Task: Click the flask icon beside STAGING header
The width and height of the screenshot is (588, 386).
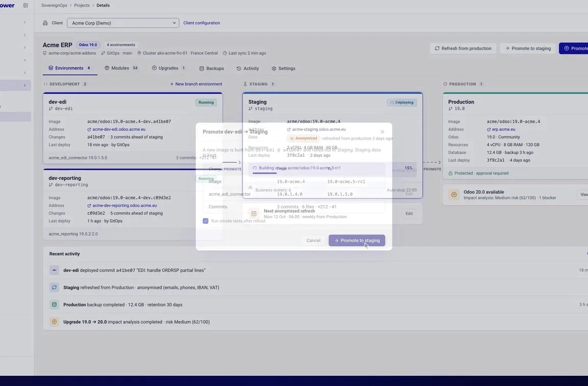Action: pyautogui.click(x=245, y=84)
